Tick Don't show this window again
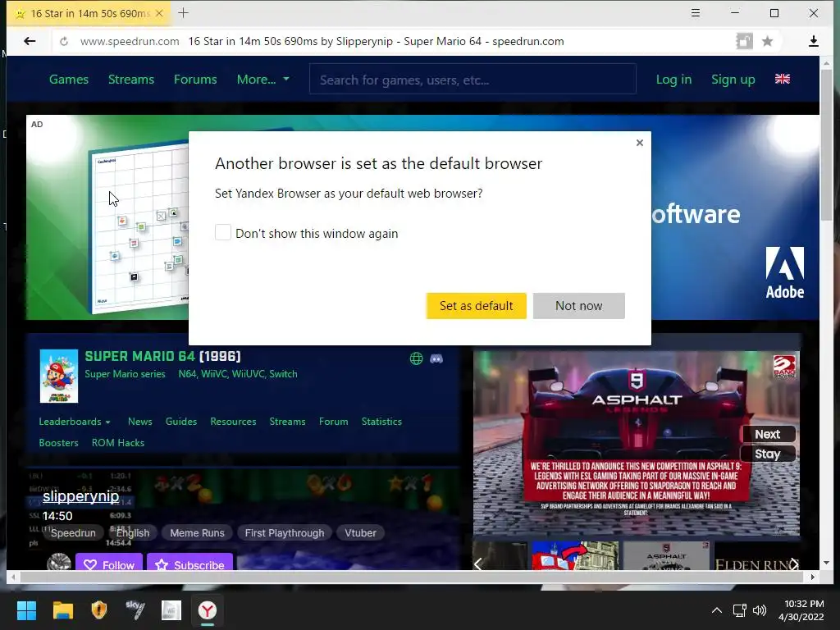Screen dimensions: 840x630 (x=223, y=232)
